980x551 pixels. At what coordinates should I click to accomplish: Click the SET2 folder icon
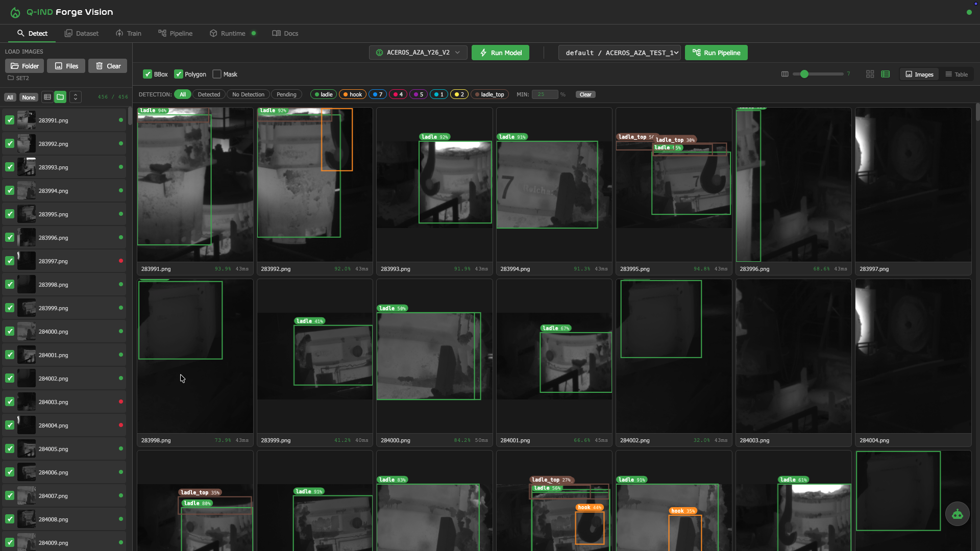pyautogui.click(x=11, y=78)
